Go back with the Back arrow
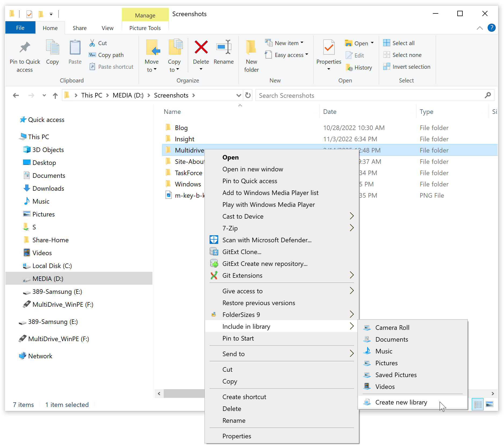 16,95
